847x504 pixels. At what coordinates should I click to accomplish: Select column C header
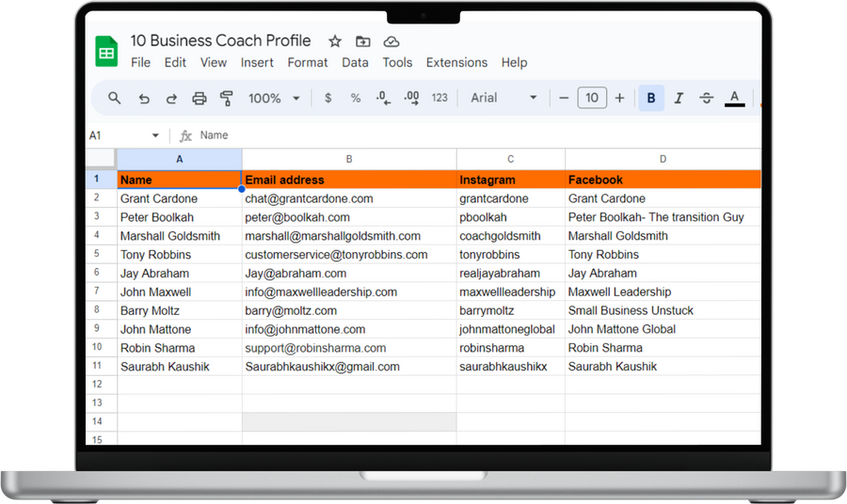[x=510, y=159]
